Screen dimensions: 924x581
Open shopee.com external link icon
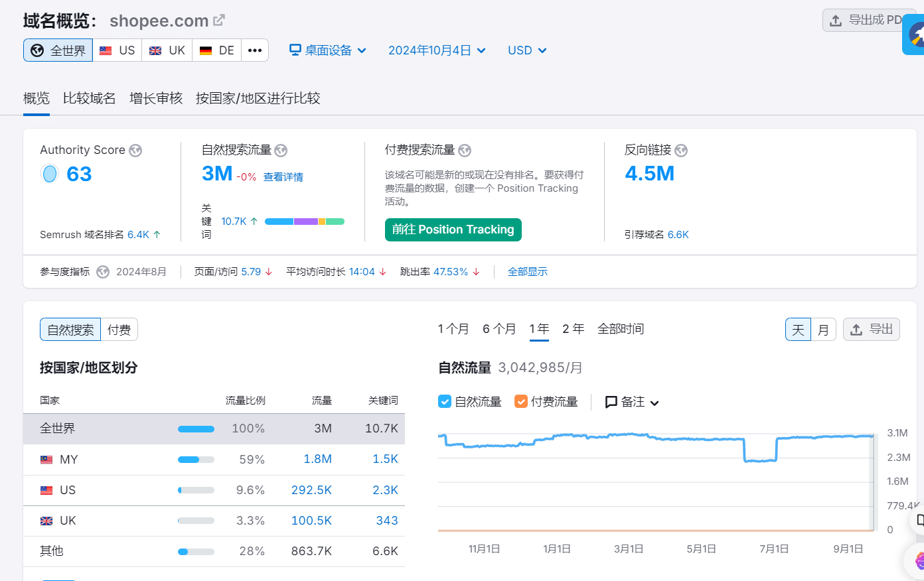(x=219, y=21)
